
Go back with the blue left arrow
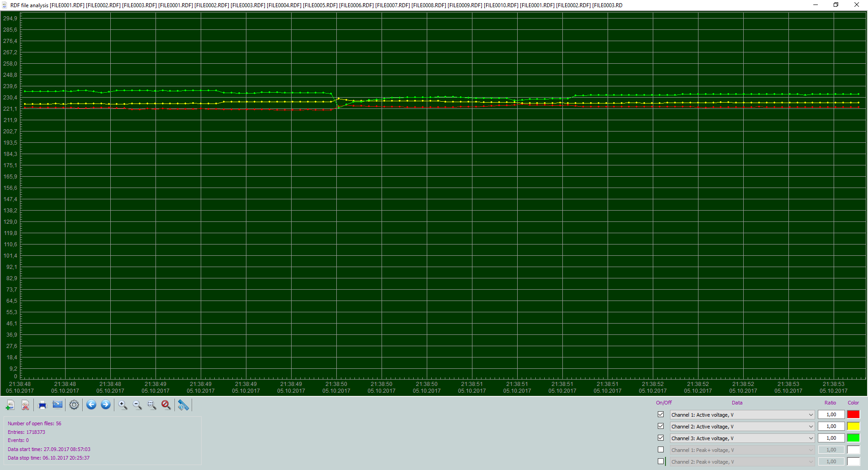pyautogui.click(x=91, y=405)
